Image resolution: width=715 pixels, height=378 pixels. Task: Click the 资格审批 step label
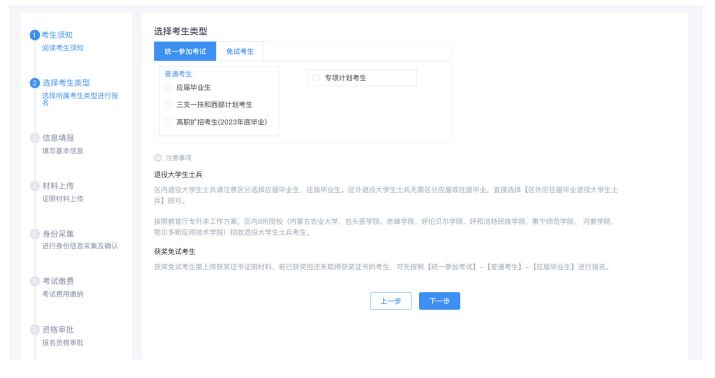[58, 330]
